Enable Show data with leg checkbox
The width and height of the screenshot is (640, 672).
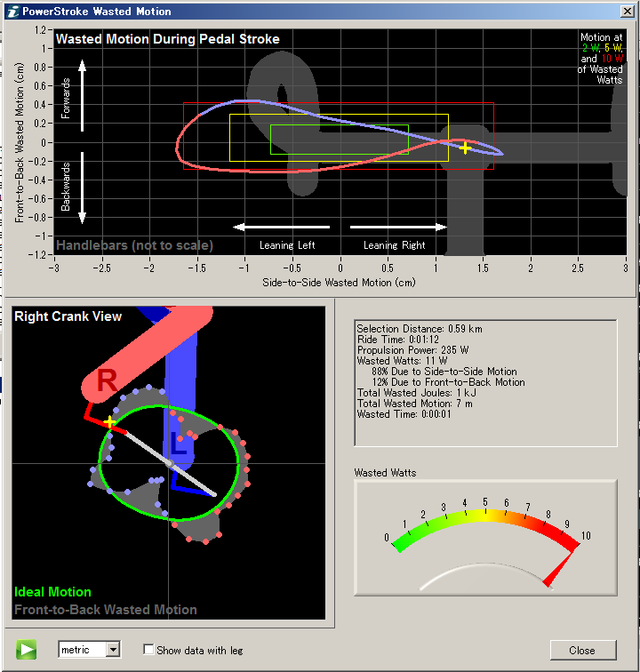[x=149, y=650]
